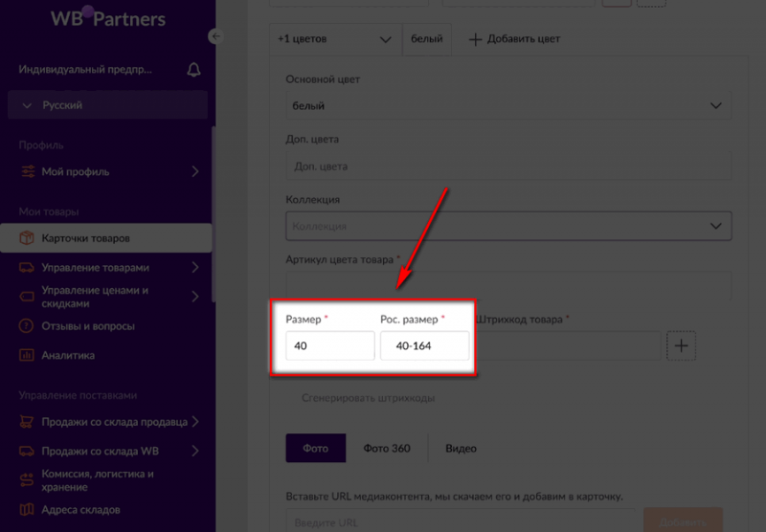
Task: Click Сгенерировать штрихкоды link
Action: coord(369,397)
